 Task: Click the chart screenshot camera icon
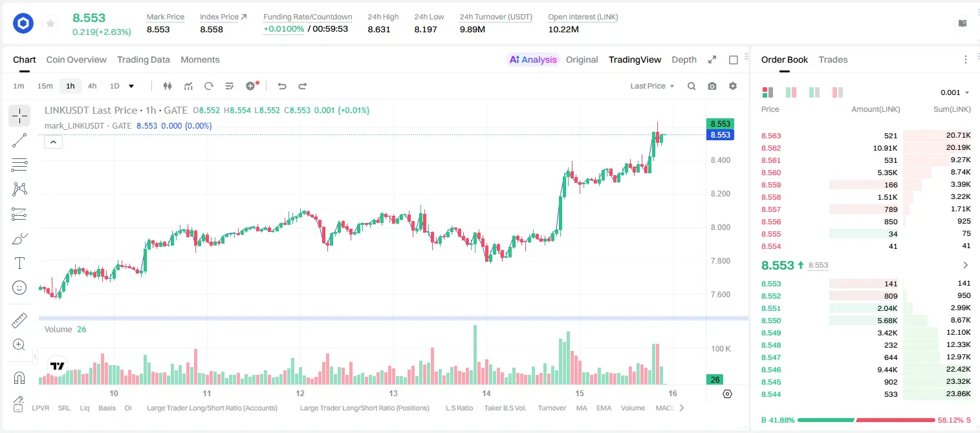pos(712,86)
